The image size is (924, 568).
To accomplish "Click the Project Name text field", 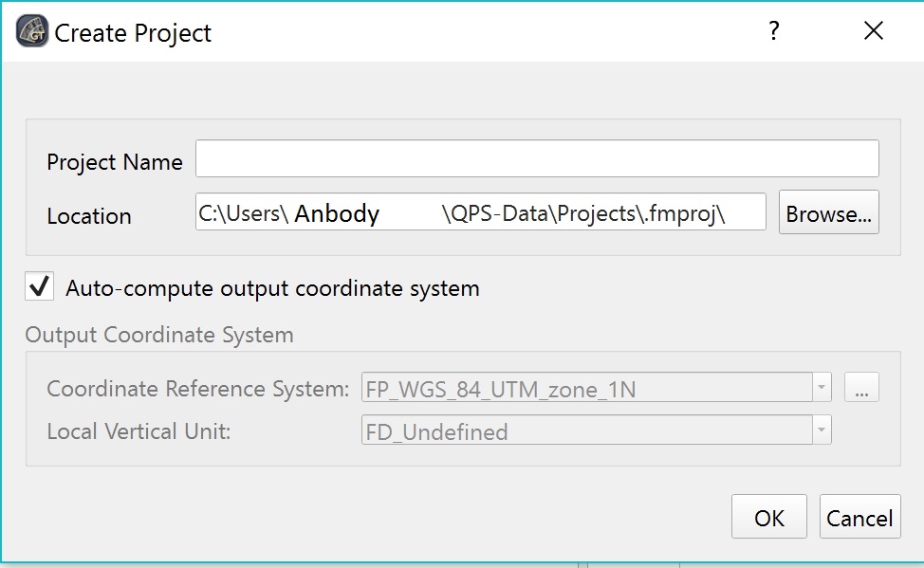I will click(x=537, y=159).
